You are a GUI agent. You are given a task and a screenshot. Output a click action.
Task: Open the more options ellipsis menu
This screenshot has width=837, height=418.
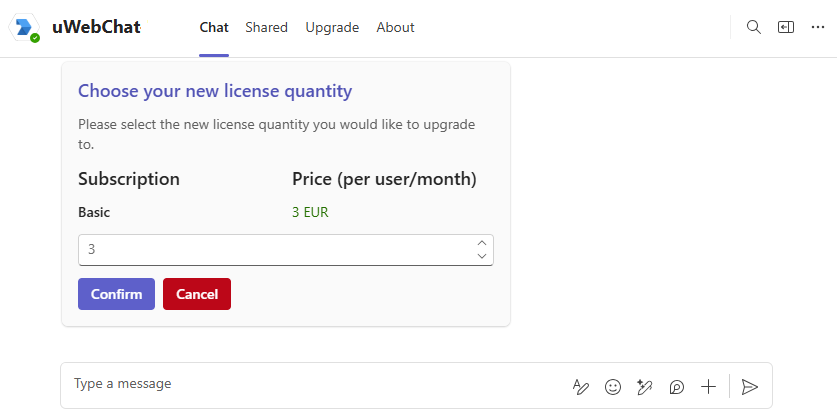(818, 27)
